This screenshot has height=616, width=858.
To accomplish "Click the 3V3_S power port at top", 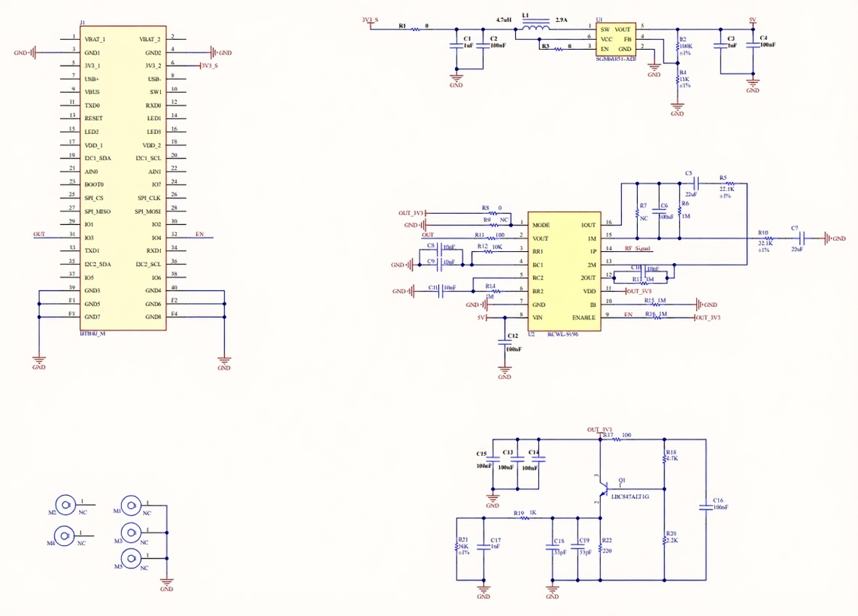I will [370, 21].
